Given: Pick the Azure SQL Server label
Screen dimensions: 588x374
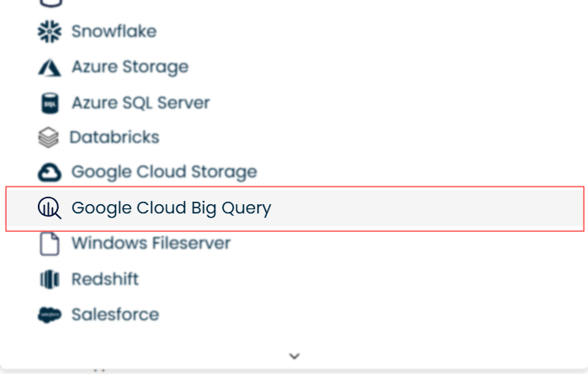Looking at the screenshot, I should click(x=140, y=103).
